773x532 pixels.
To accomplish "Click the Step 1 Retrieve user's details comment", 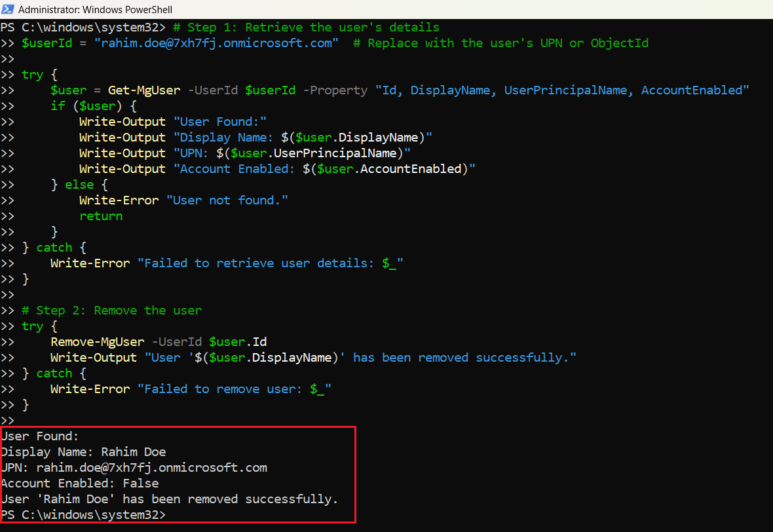I will [306, 27].
